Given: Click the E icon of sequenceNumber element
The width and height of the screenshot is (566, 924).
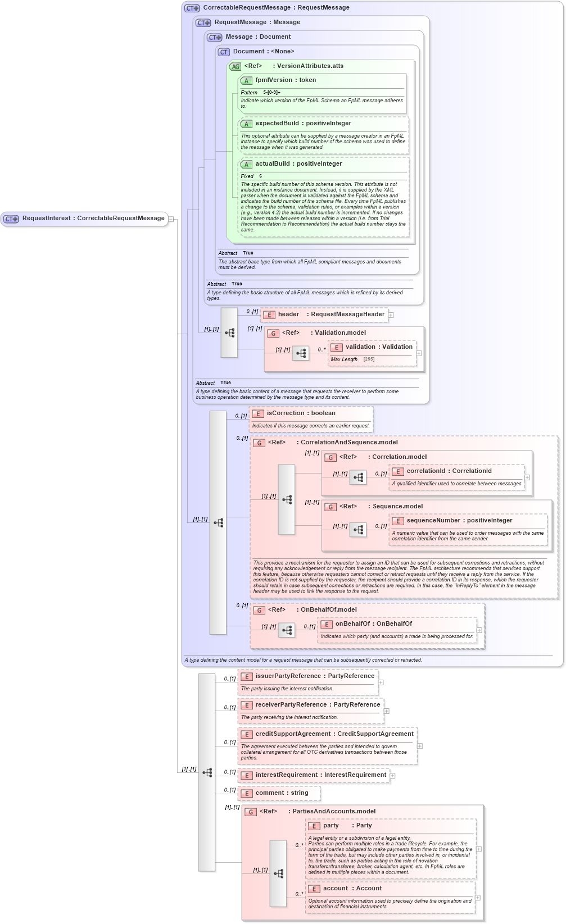Looking at the screenshot, I should [398, 521].
